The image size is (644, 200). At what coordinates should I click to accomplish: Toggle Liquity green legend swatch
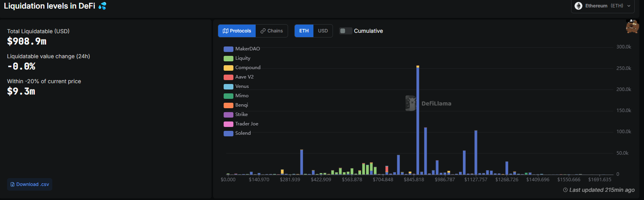[228, 58]
